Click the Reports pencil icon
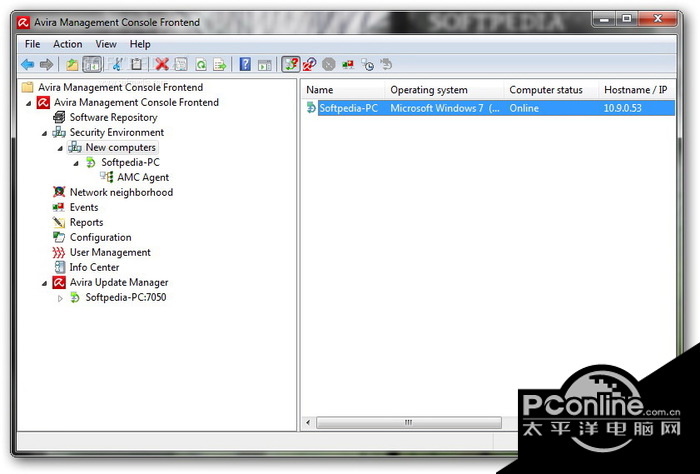 [x=58, y=222]
